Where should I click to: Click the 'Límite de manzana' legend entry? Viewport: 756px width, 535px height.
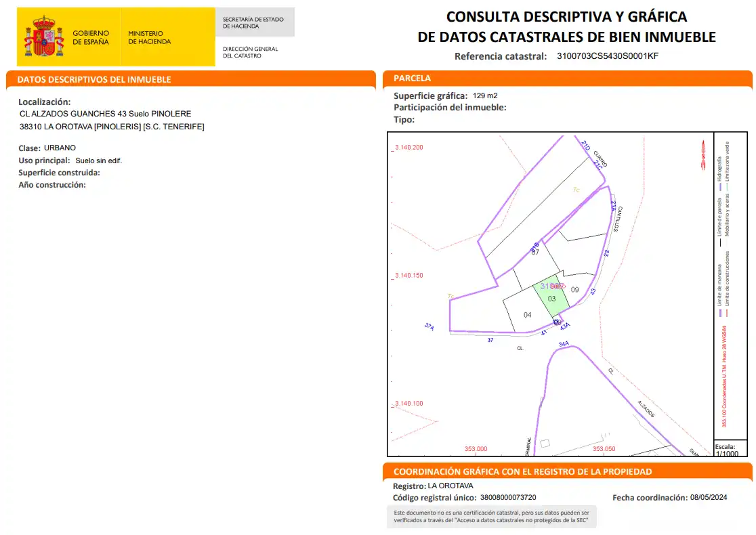(x=719, y=290)
